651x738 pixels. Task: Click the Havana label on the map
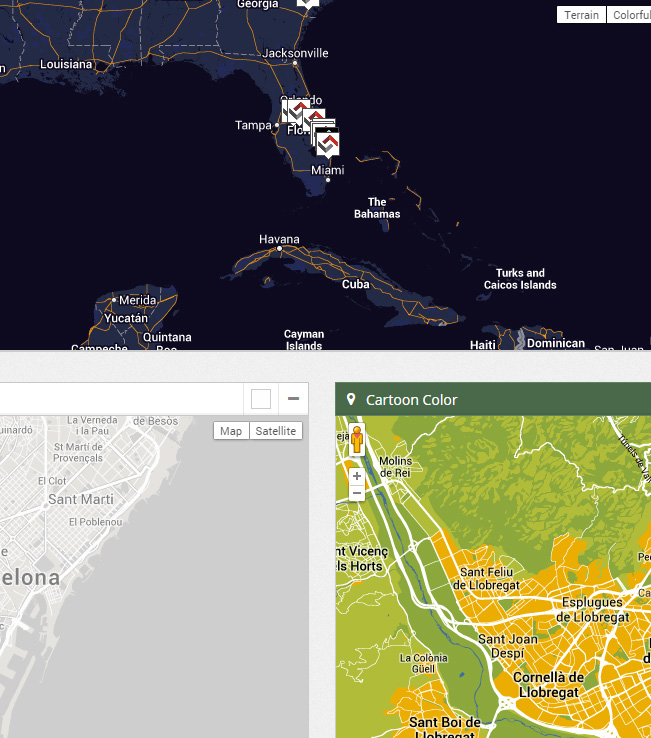279,240
